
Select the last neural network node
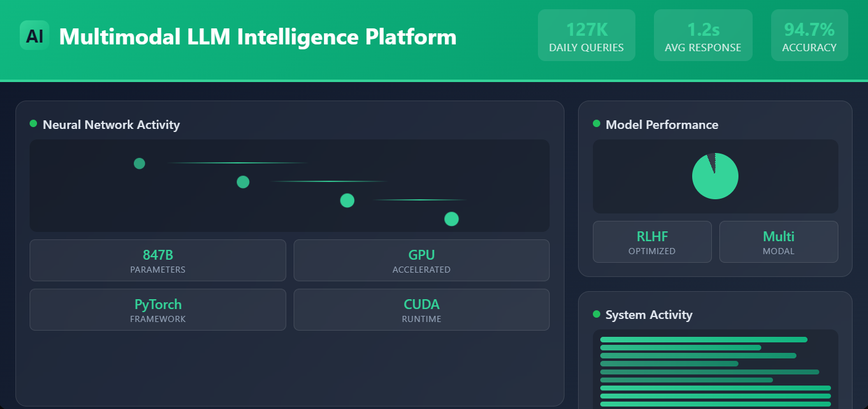click(x=452, y=219)
